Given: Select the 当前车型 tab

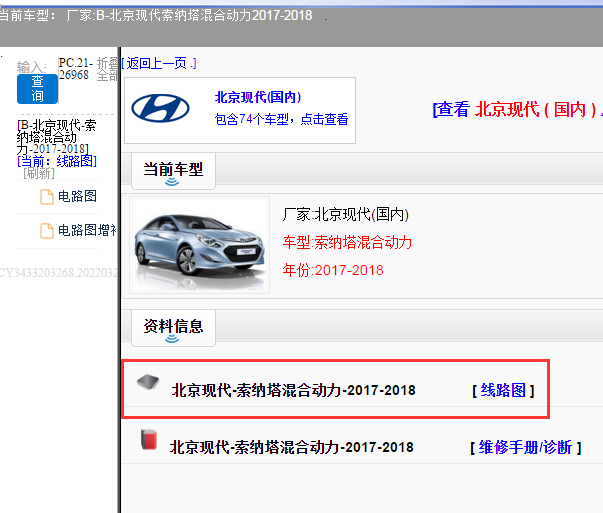Looking at the screenshot, I should point(173,171).
